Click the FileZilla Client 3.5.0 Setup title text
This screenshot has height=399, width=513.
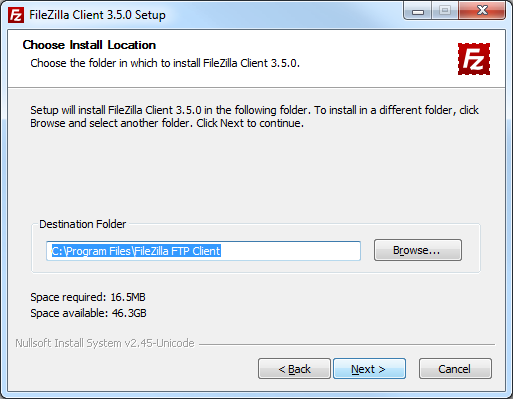pos(97,15)
